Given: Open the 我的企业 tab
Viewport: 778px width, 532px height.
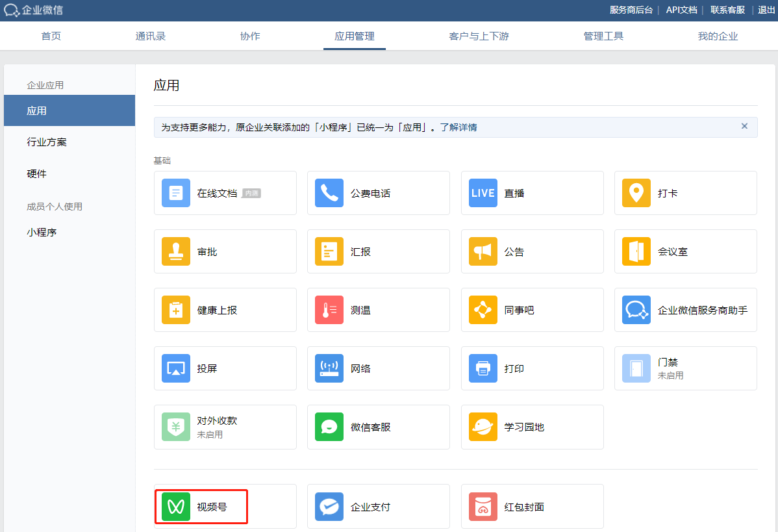Looking at the screenshot, I should pyautogui.click(x=718, y=36).
